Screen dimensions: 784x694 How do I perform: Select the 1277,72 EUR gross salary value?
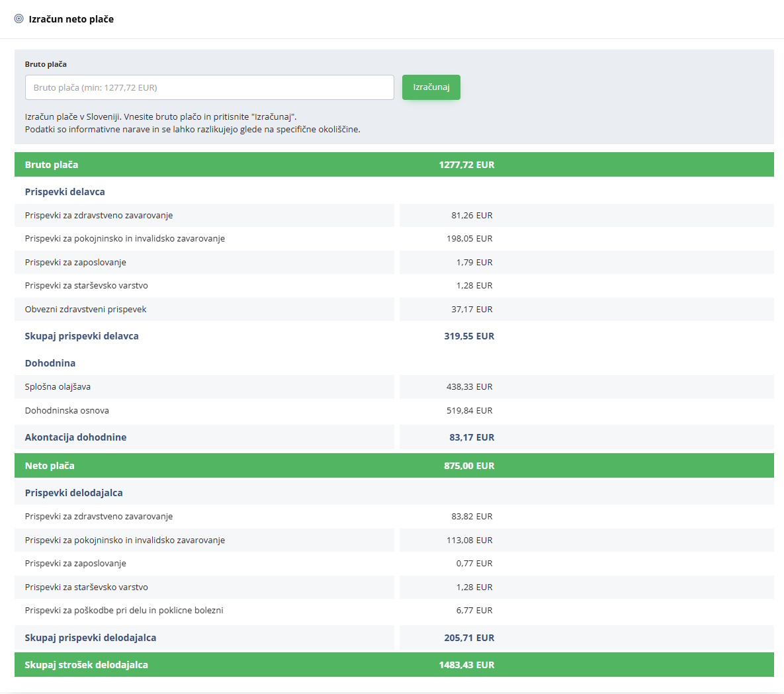point(466,165)
